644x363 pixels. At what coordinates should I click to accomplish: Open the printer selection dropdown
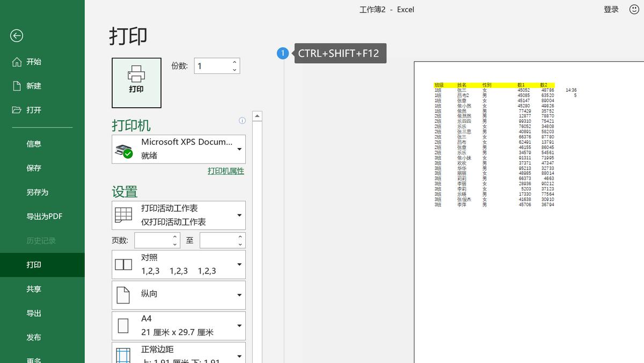click(239, 149)
